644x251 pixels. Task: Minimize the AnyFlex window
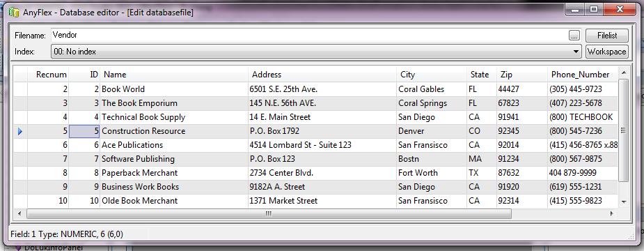[x=576, y=9]
